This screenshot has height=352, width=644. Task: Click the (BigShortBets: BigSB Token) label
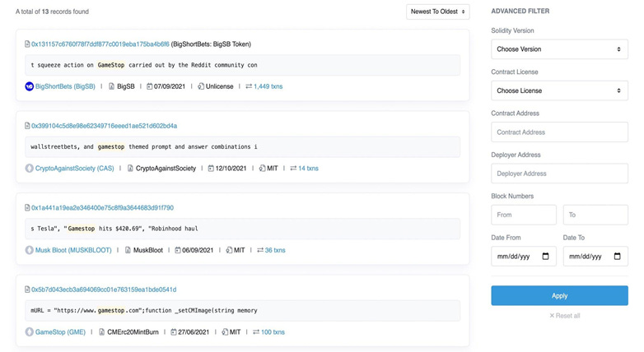[x=211, y=44]
